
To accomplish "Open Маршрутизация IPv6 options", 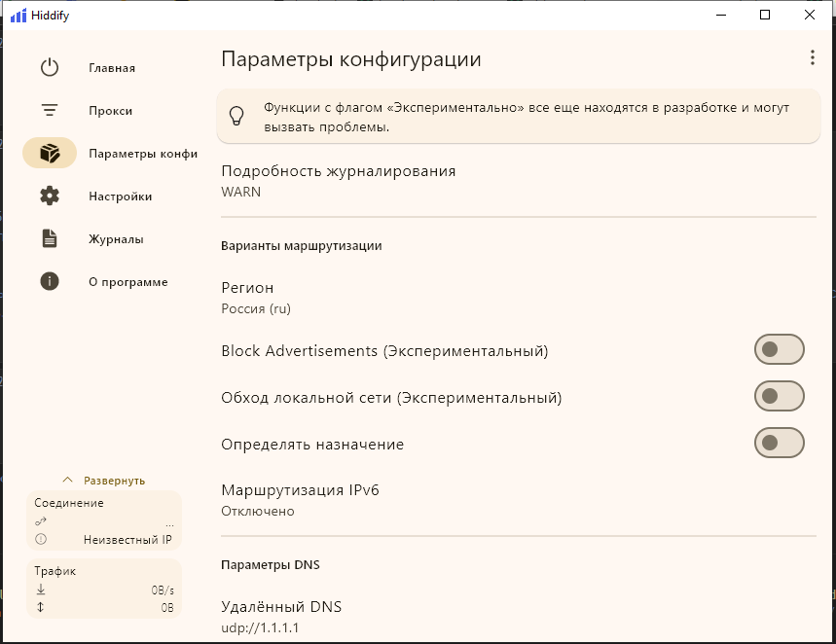I will (x=518, y=500).
